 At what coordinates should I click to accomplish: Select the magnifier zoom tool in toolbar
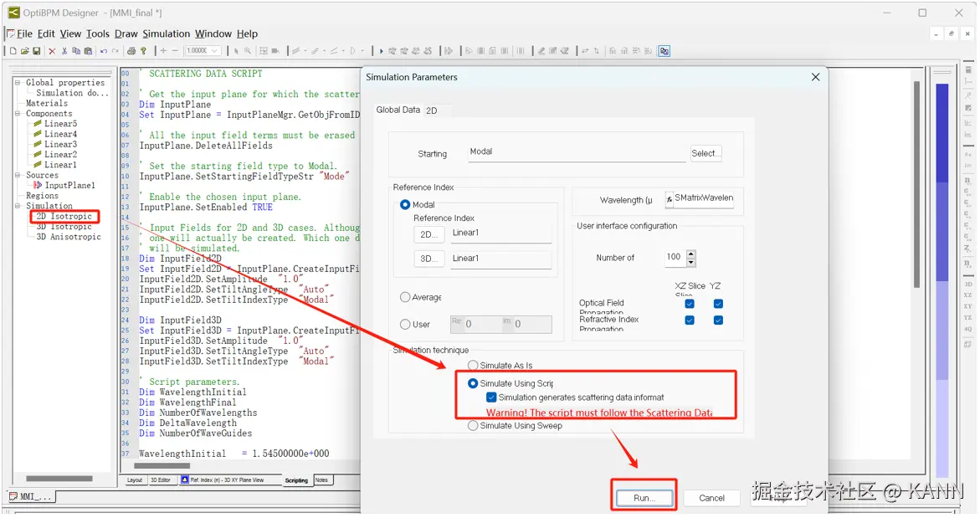(248, 51)
